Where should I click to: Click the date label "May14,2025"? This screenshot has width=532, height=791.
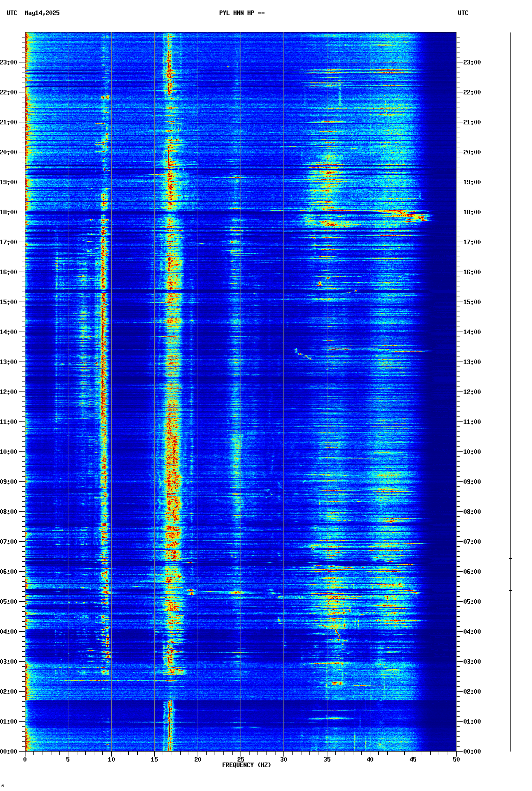42,13
